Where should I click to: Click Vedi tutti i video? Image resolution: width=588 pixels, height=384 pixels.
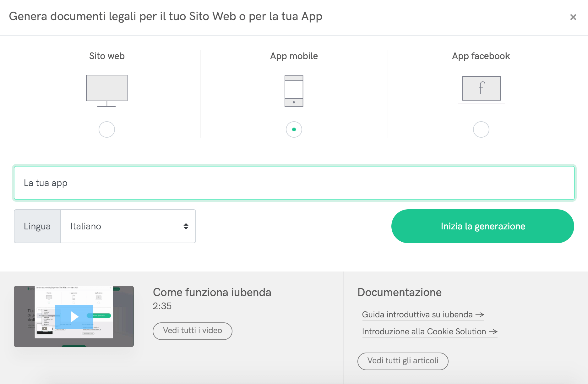pyautogui.click(x=192, y=331)
